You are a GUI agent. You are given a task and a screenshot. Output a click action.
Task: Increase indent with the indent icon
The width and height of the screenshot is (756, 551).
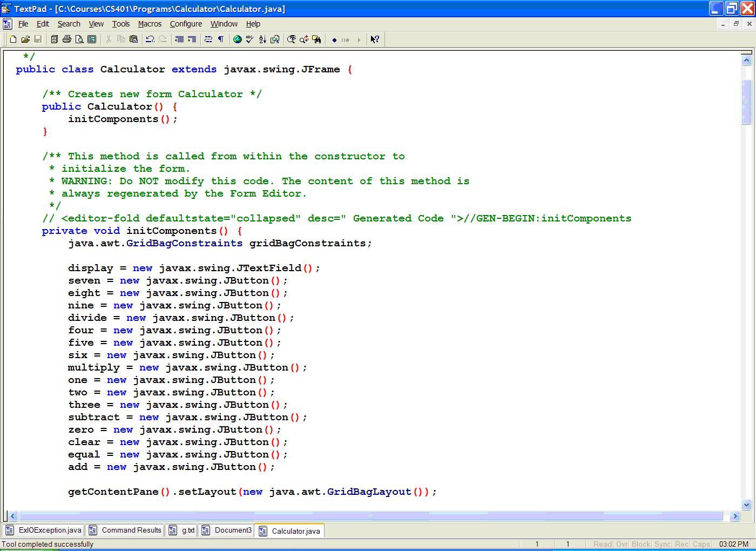[192, 39]
